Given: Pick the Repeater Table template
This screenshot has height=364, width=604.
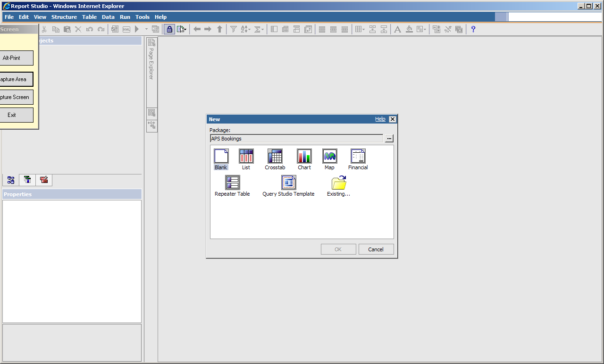Looking at the screenshot, I should click(x=232, y=183).
